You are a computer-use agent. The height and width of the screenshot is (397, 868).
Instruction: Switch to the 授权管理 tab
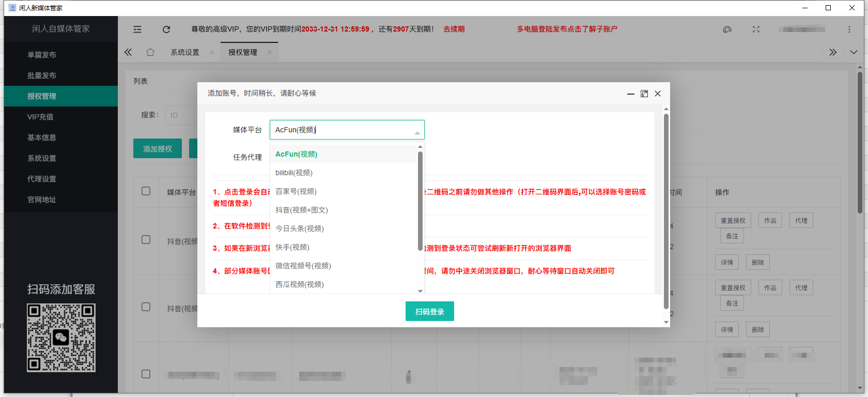pyautogui.click(x=243, y=52)
